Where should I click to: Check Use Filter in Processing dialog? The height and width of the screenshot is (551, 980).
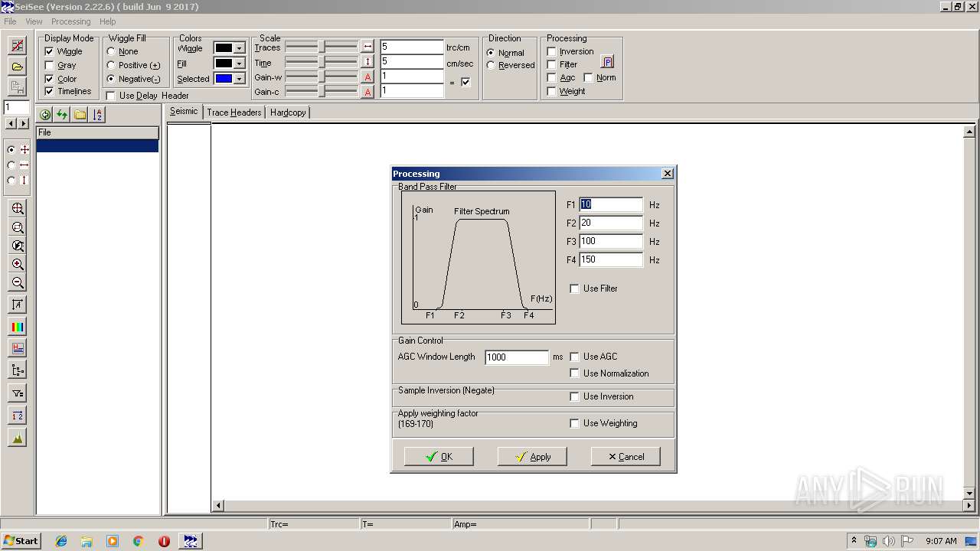coord(575,289)
